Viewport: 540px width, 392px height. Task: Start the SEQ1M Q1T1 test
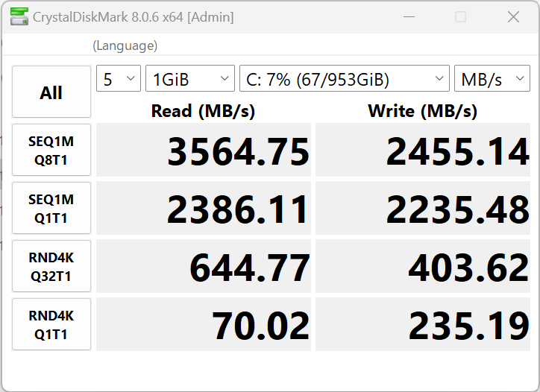coord(51,208)
